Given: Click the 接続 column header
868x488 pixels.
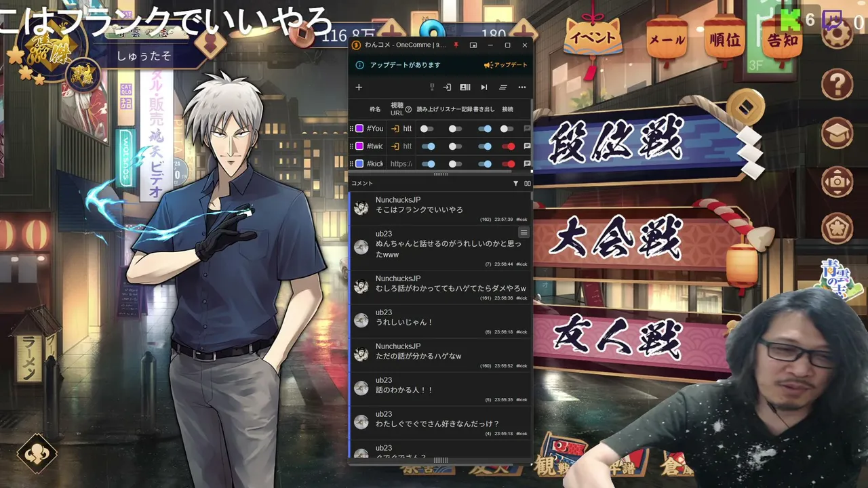Looking at the screenshot, I should [x=508, y=109].
